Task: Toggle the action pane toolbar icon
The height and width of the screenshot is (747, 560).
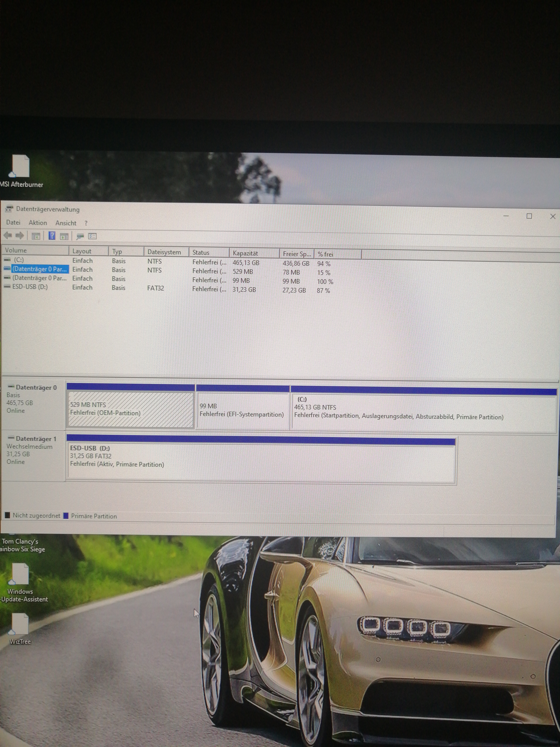Action: click(64, 236)
